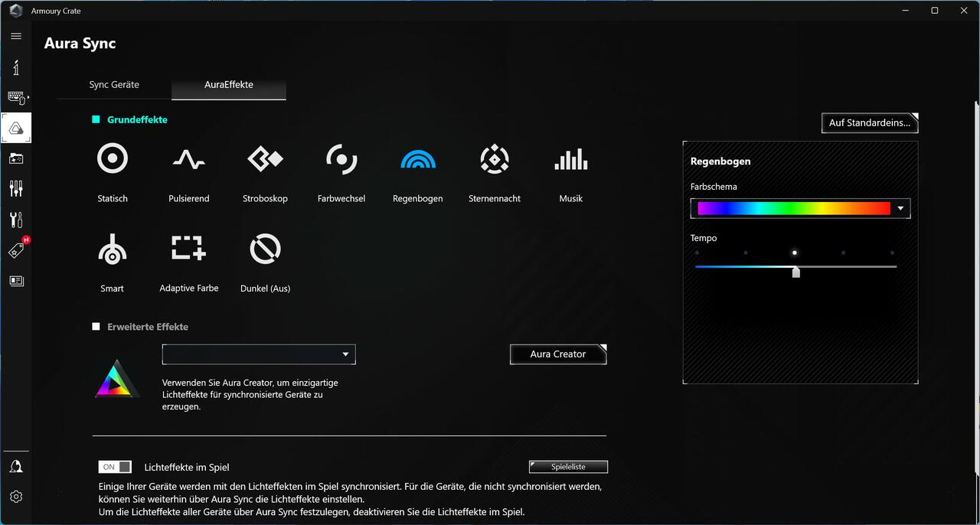Pick the Farbwechsel color cycle effect
Image resolution: width=980 pixels, height=525 pixels.
click(x=341, y=159)
